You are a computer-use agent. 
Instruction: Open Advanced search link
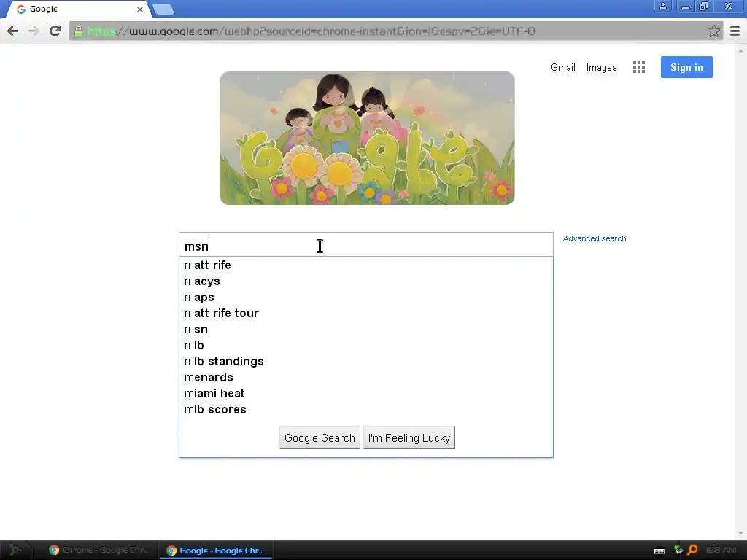(594, 238)
